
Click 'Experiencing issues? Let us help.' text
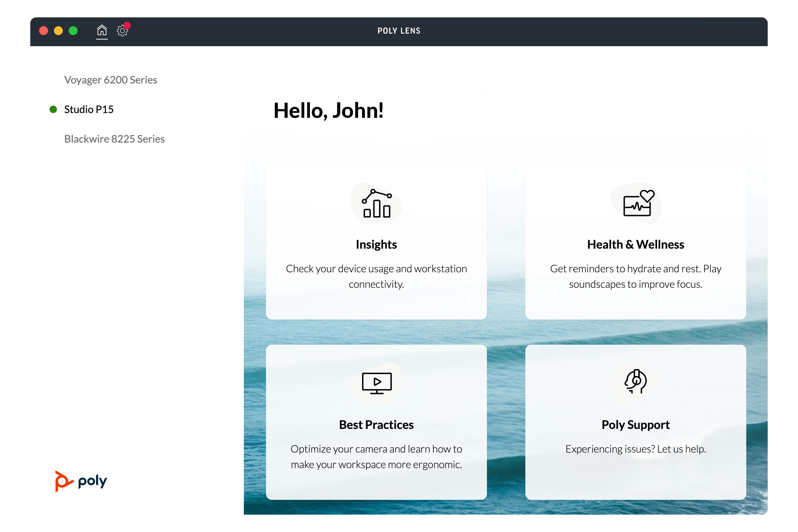pyautogui.click(x=635, y=449)
